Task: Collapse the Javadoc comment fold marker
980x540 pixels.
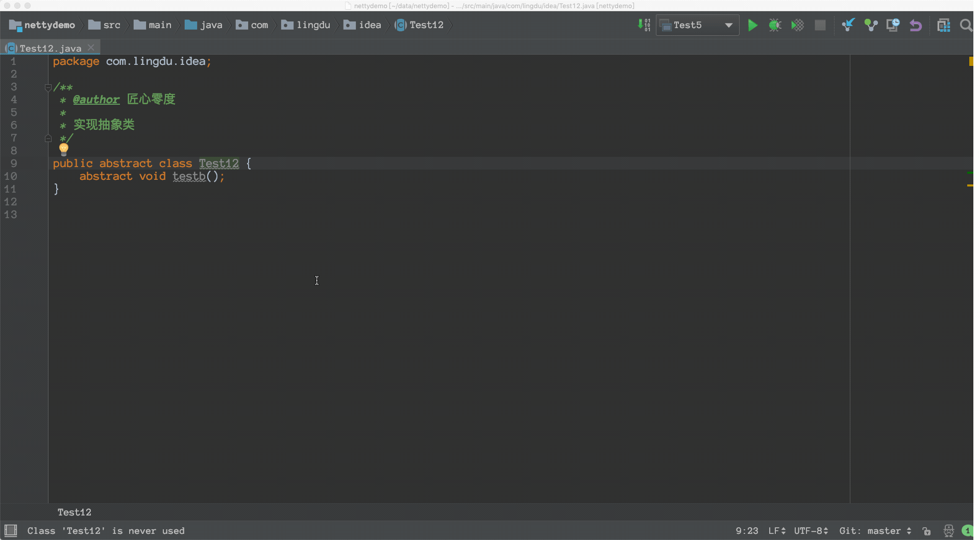Action: tap(48, 87)
